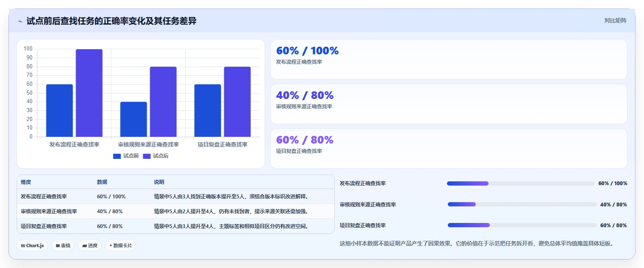Click the Chart.js tag pill
The height and width of the screenshot is (268, 644).
coord(32,245)
